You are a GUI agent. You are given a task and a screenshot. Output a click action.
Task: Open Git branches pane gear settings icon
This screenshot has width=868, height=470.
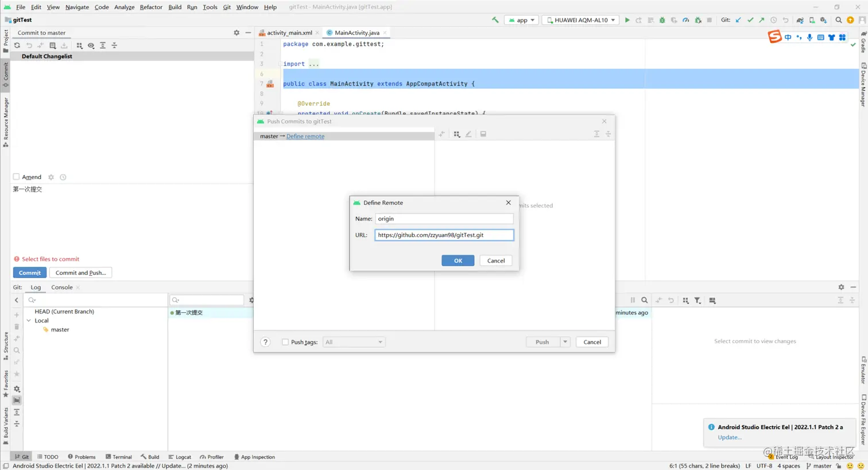[x=17, y=389]
